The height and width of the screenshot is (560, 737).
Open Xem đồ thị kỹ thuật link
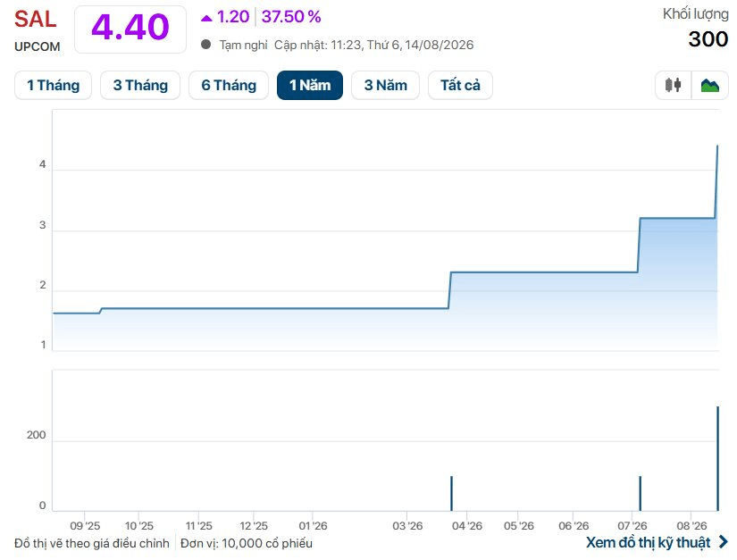coord(649,543)
